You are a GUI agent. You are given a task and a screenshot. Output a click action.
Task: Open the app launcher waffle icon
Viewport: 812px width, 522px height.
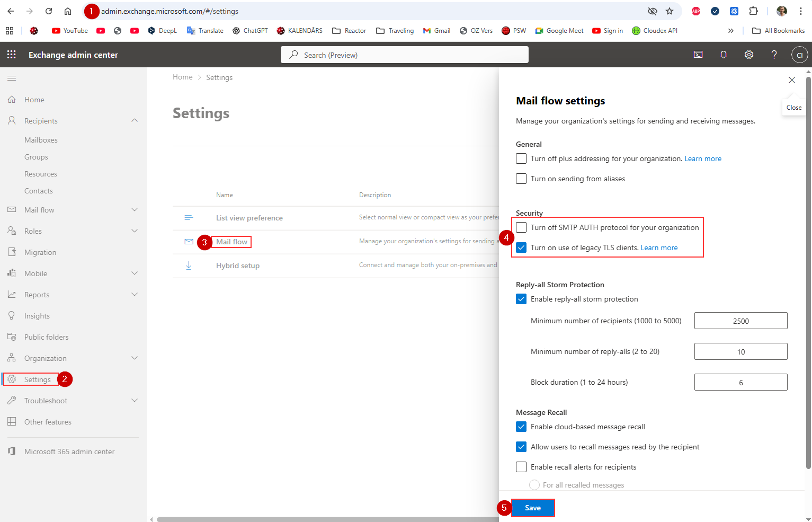click(12, 55)
